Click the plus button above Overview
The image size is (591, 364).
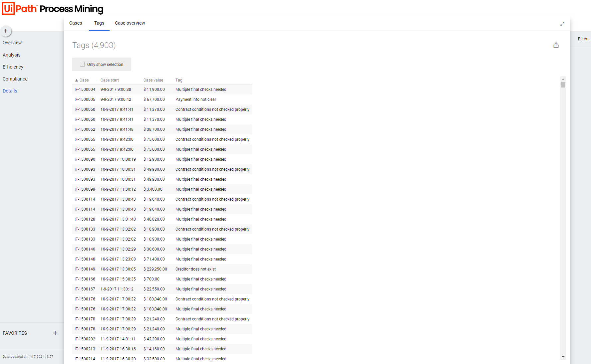6,31
